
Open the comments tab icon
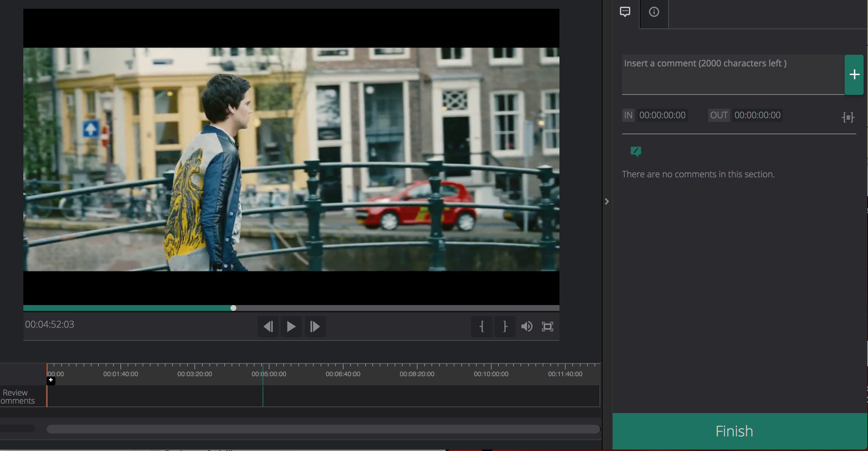point(625,12)
